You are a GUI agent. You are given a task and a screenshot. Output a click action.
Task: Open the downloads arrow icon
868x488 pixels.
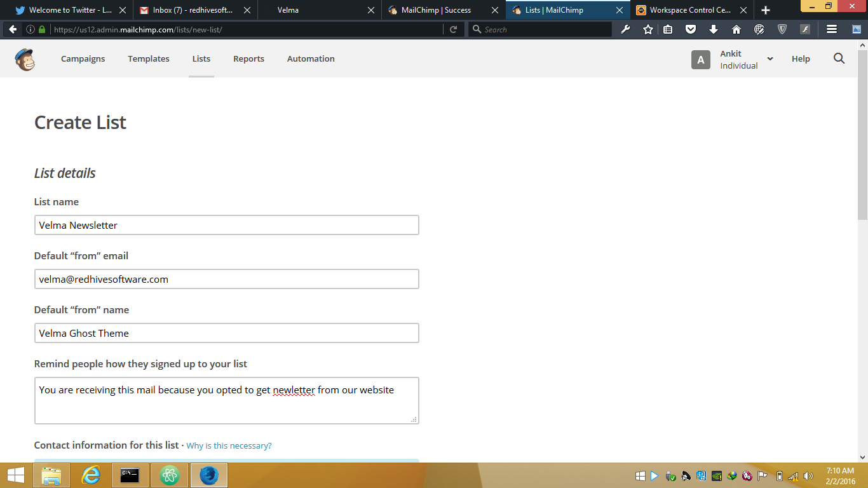714,29
